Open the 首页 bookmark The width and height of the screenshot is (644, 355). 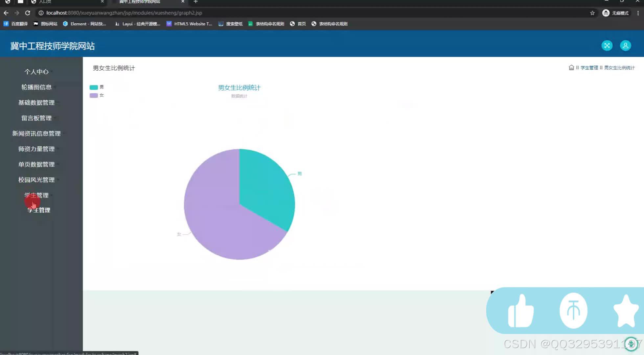(298, 24)
